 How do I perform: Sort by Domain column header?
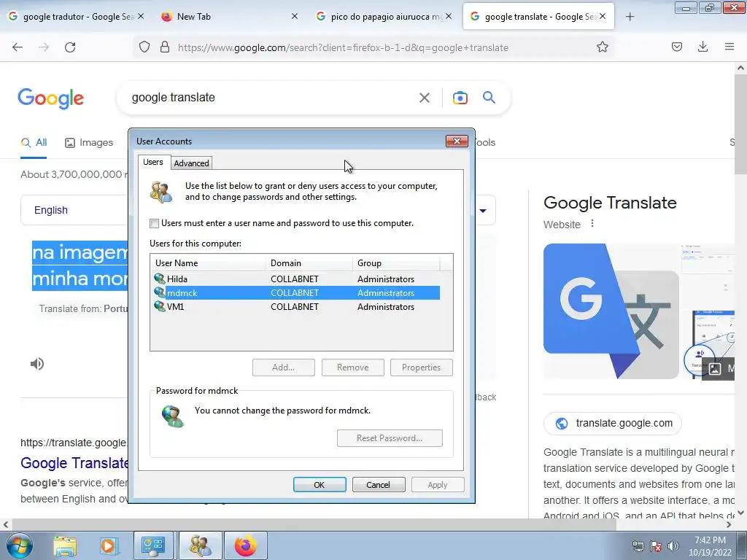coord(309,262)
